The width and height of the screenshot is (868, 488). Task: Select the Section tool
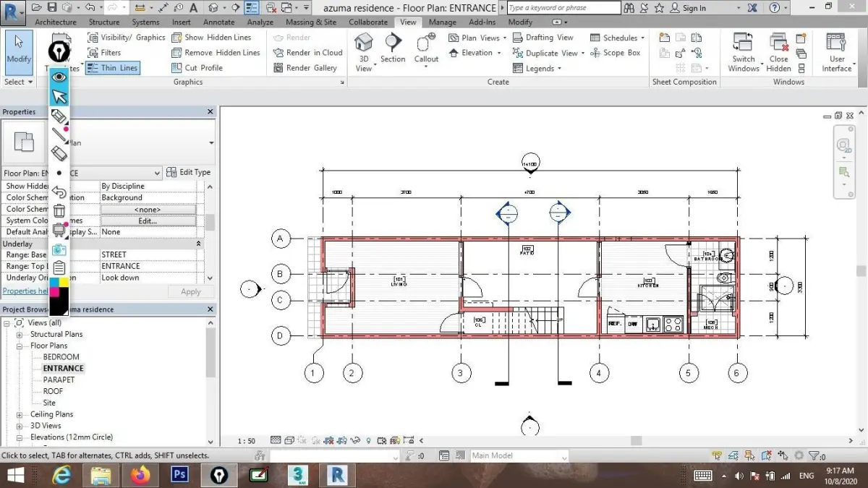tap(393, 49)
